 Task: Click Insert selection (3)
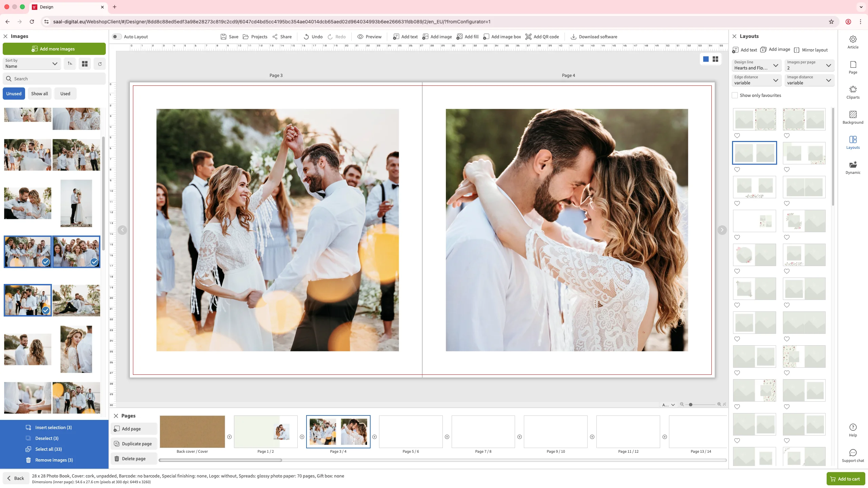coord(53,427)
